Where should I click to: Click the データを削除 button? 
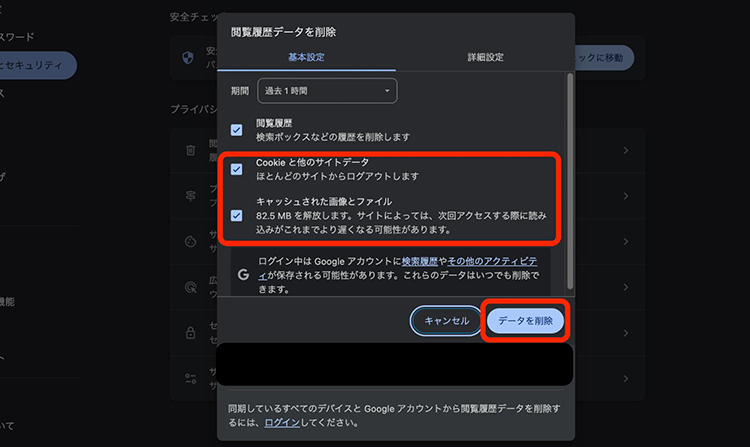525,321
